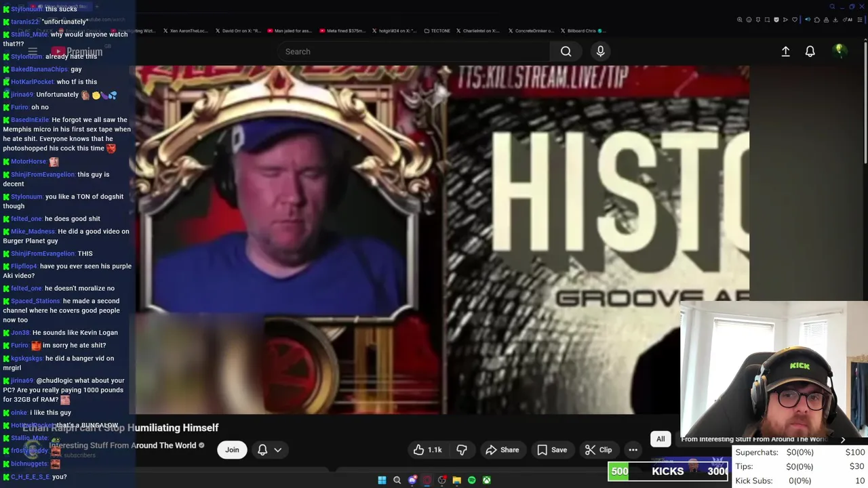Screen dimensions: 868x488
Task: Open the YouTube notifications bell in header
Action: pos(810,52)
